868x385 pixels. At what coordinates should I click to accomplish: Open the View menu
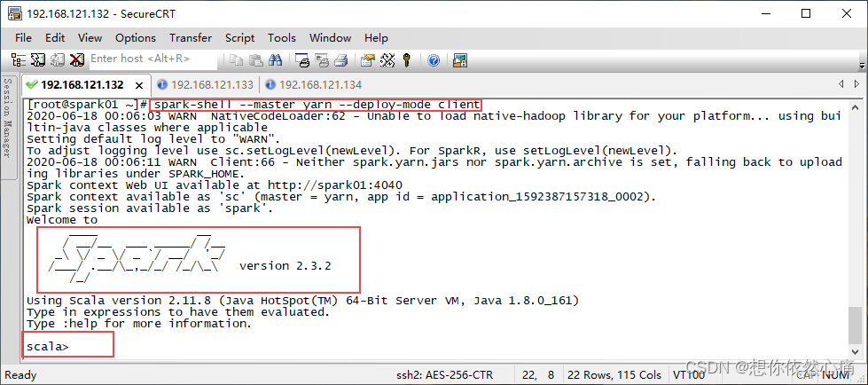(x=90, y=37)
